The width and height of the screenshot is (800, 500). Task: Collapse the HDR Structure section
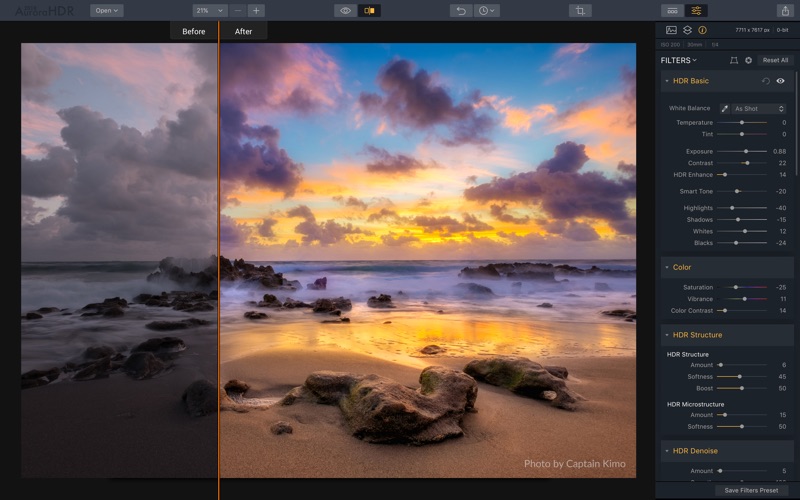coord(667,335)
